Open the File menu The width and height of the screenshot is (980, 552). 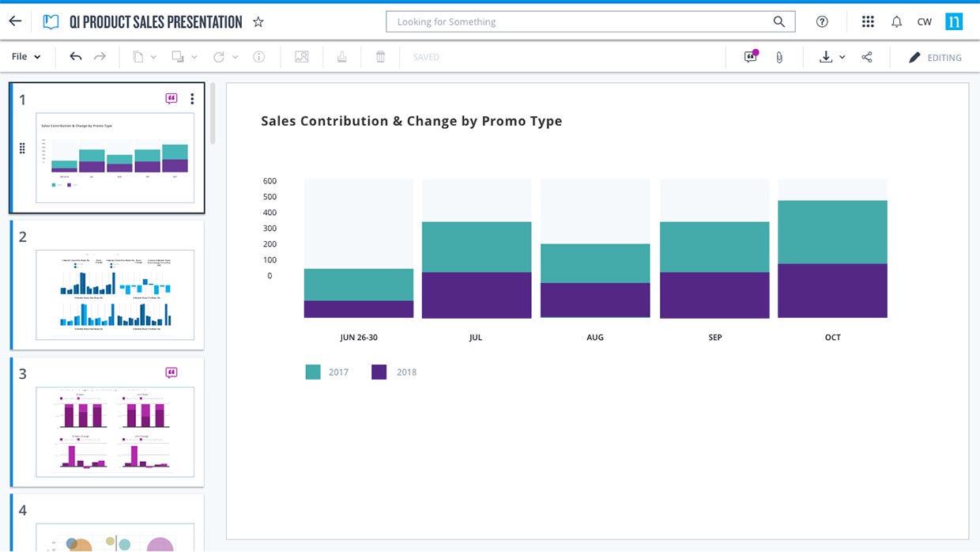[x=26, y=57]
